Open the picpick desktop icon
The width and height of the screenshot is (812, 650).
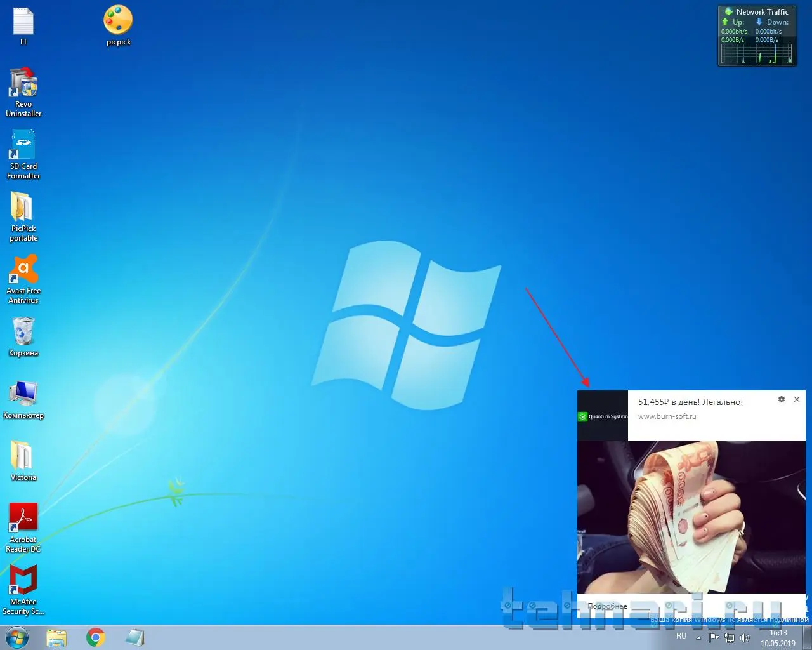click(118, 22)
